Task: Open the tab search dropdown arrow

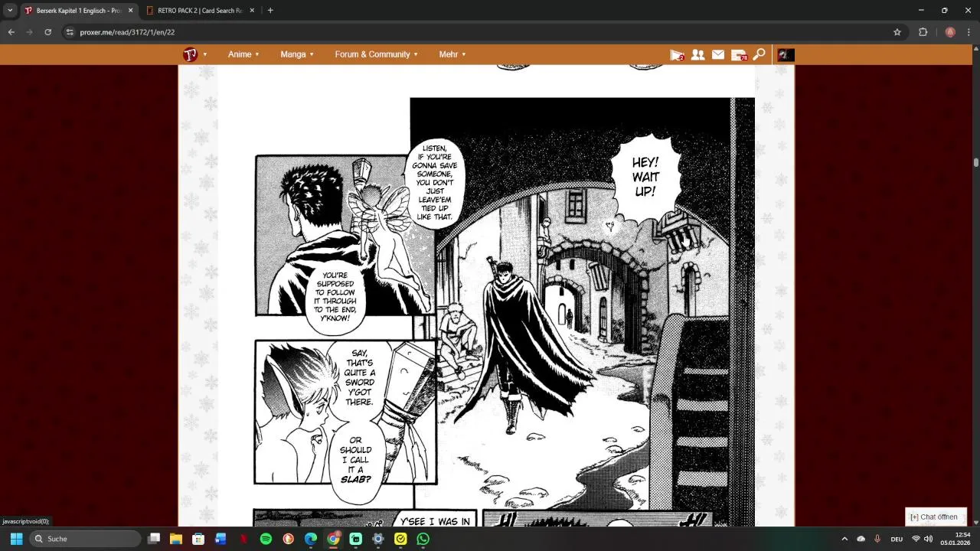Action: coord(10,11)
